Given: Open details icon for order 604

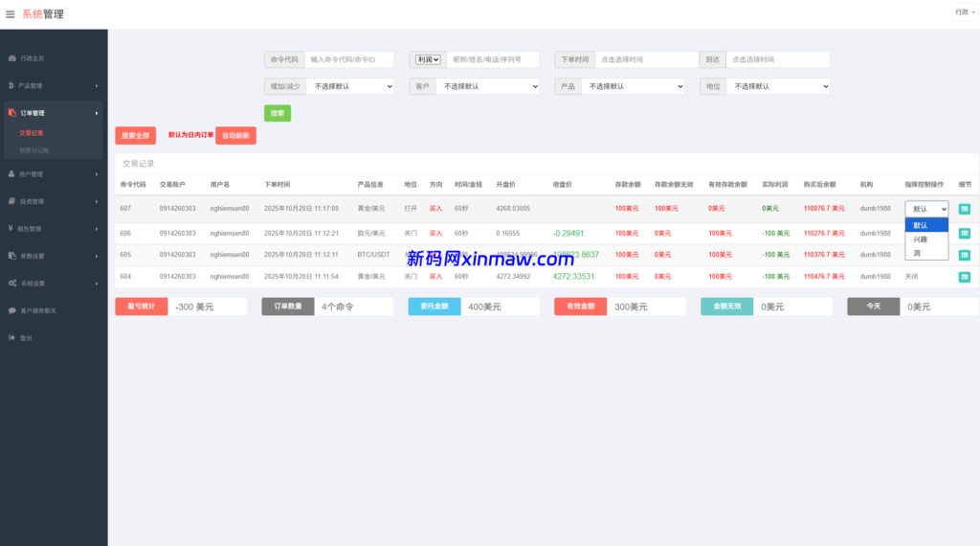Looking at the screenshot, I should (965, 277).
